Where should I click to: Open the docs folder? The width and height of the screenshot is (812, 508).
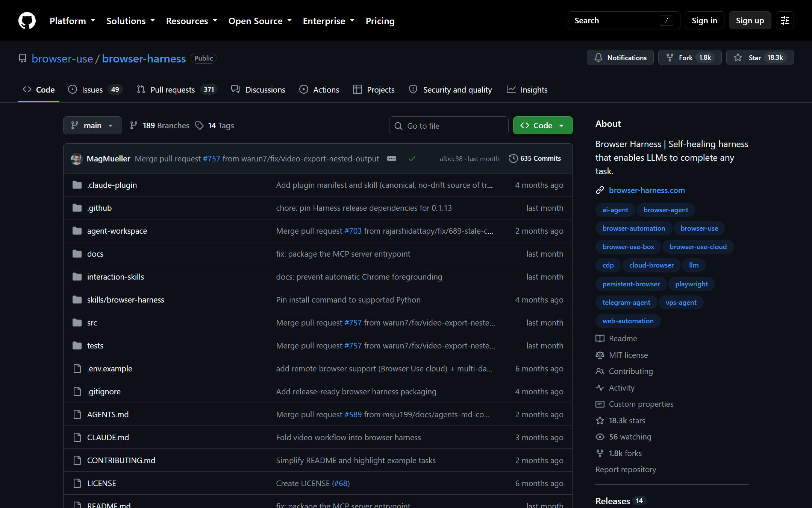click(x=95, y=254)
